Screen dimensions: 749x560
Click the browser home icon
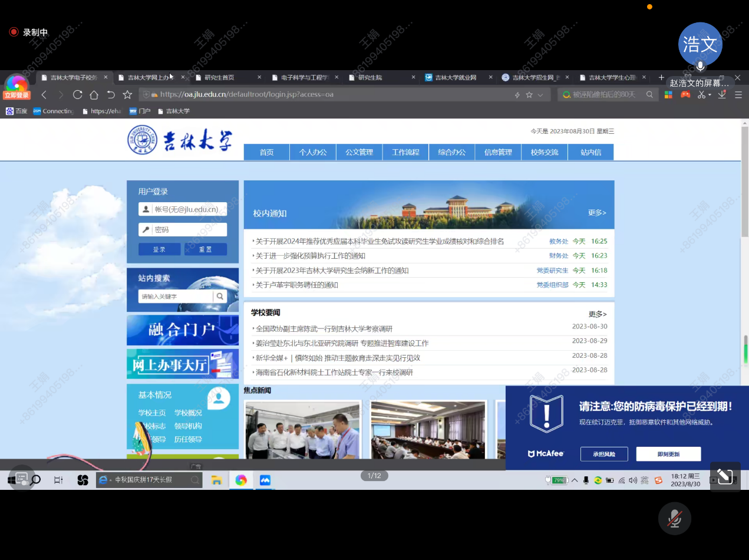pos(94,95)
